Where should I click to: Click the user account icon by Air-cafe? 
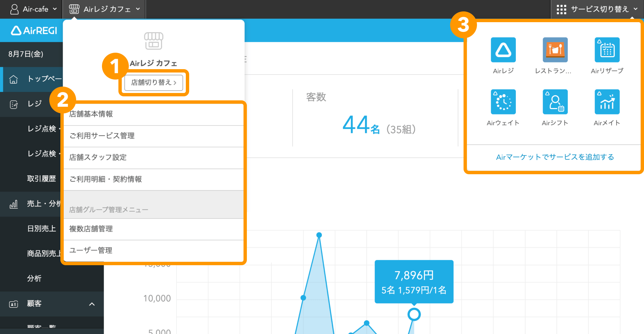pos(14,9)
